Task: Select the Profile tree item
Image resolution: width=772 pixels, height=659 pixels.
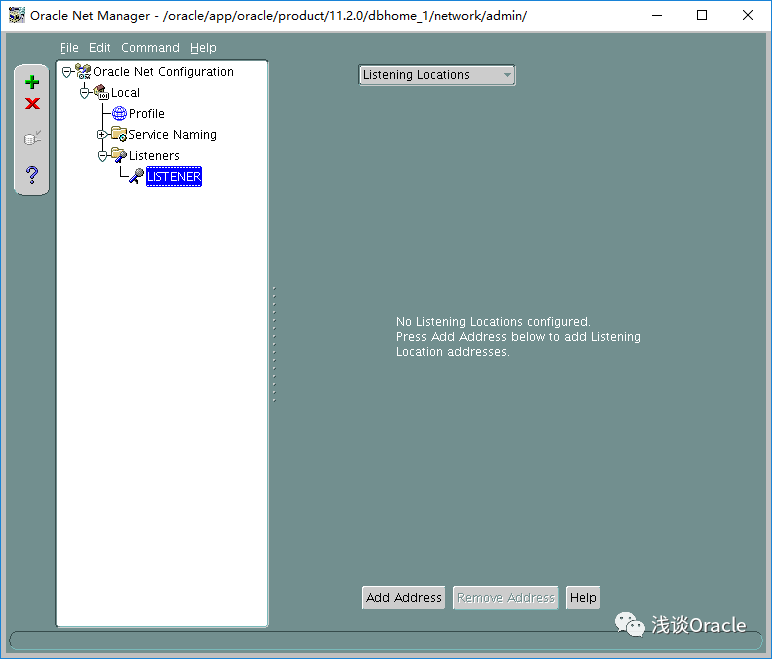Action: click(147, 114)
